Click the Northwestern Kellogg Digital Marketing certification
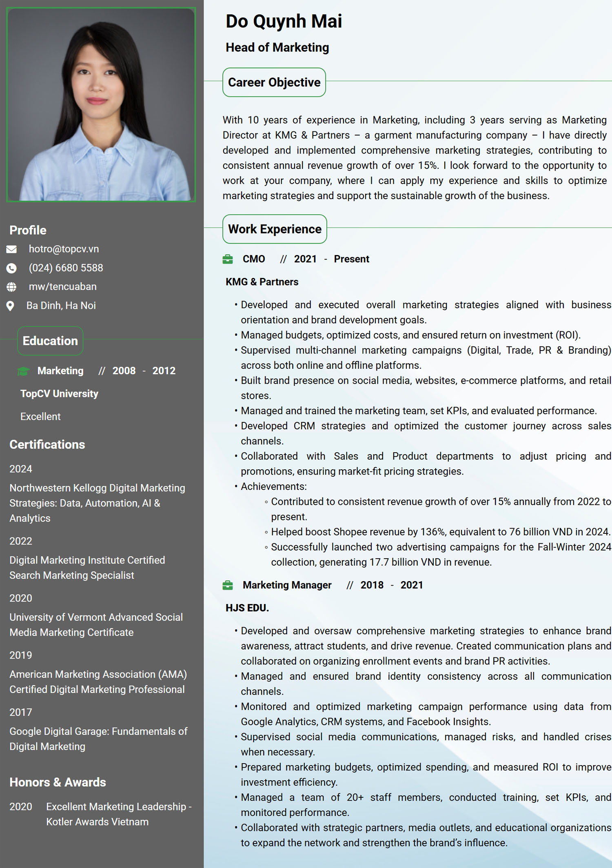This screenshot has width=612, height=868. 97,503
